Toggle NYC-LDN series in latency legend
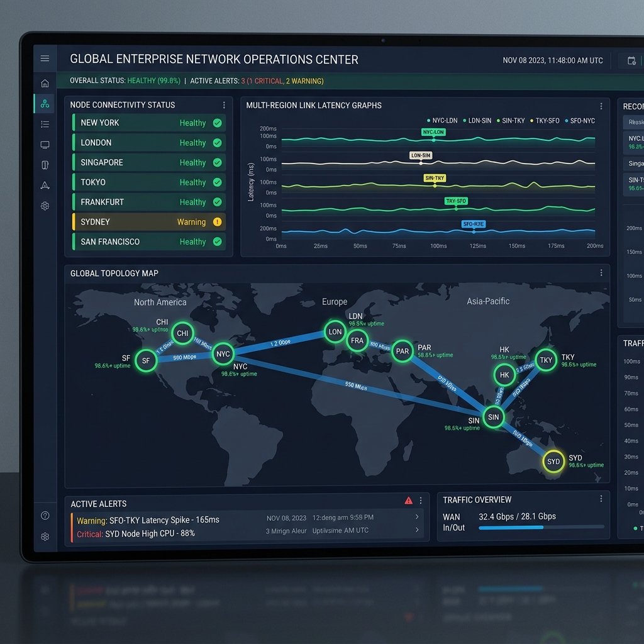This screenshot has height=644, width=644. (x=442, y=121)
